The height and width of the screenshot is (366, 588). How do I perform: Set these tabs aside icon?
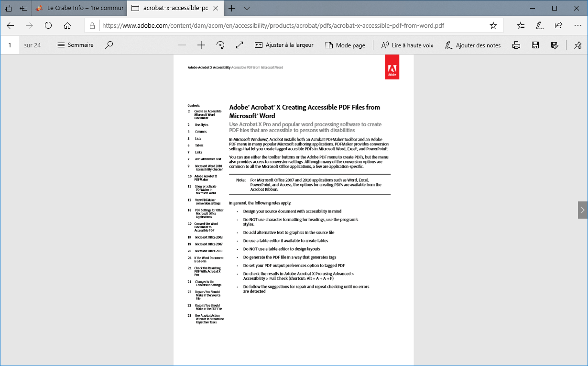(x=23, y=8)
